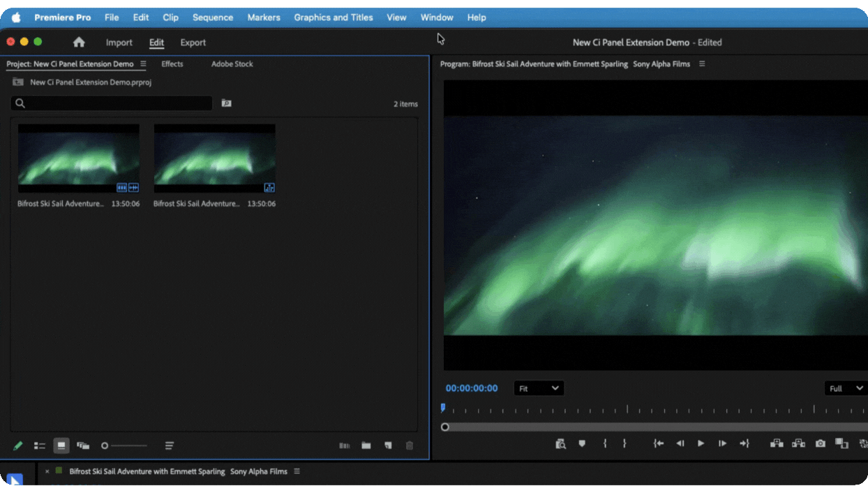The width and height of the screenshot is (868, 493).
Task: Add Marker in Program monitor
Action: (x=582, y=443)
